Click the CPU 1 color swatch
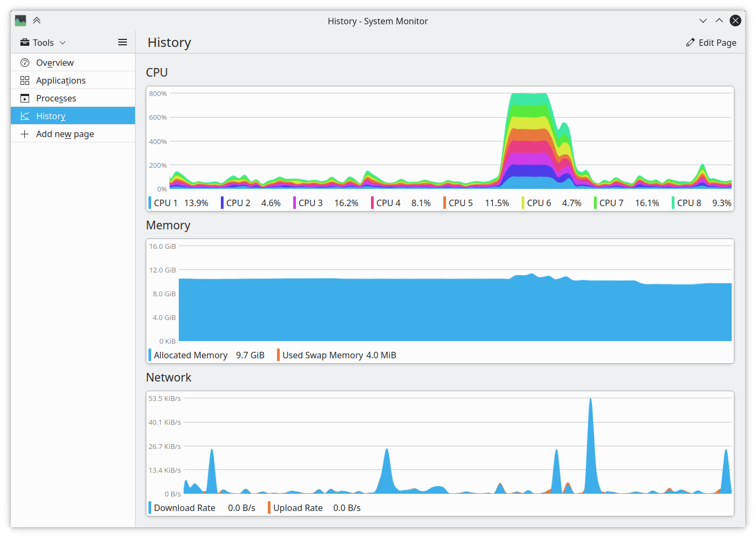Image resolution: width=756 pixels, height=538 pixels. pyautogui.click(x=150, y=202)
